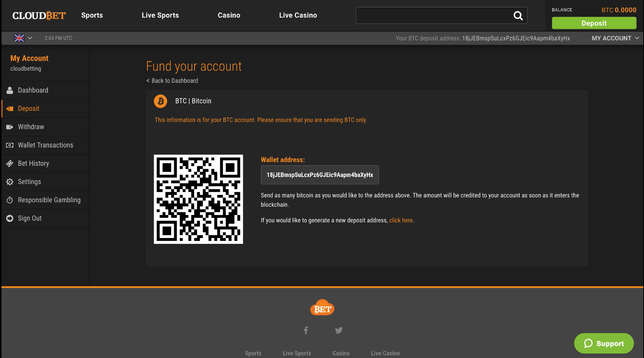Screen dimensions: 644x358
Task: Click the cloudbetting username text
Action: click(26, 69)
